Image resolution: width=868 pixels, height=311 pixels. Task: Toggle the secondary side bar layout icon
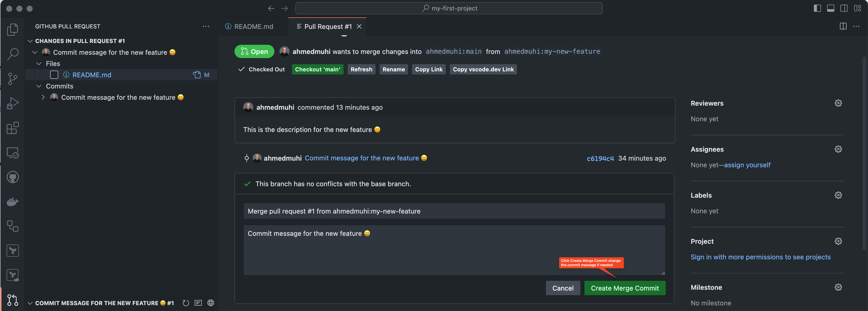(844, 8)
